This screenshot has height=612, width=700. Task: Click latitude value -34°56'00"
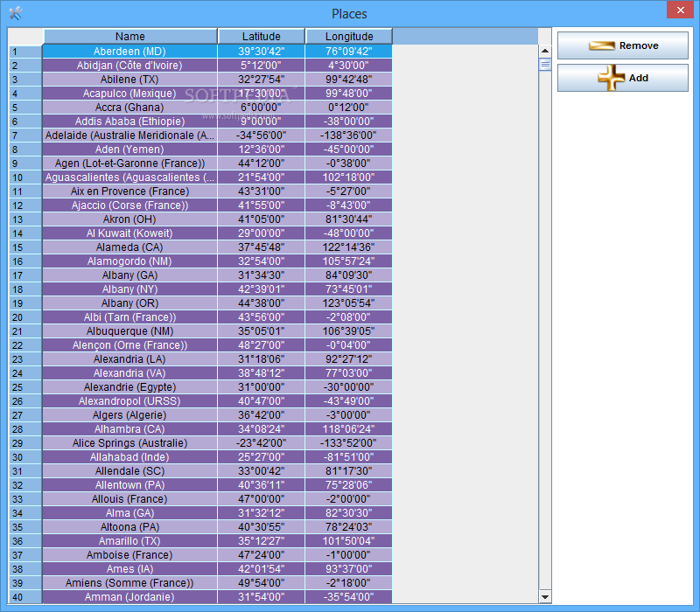(x=261, y=136)
